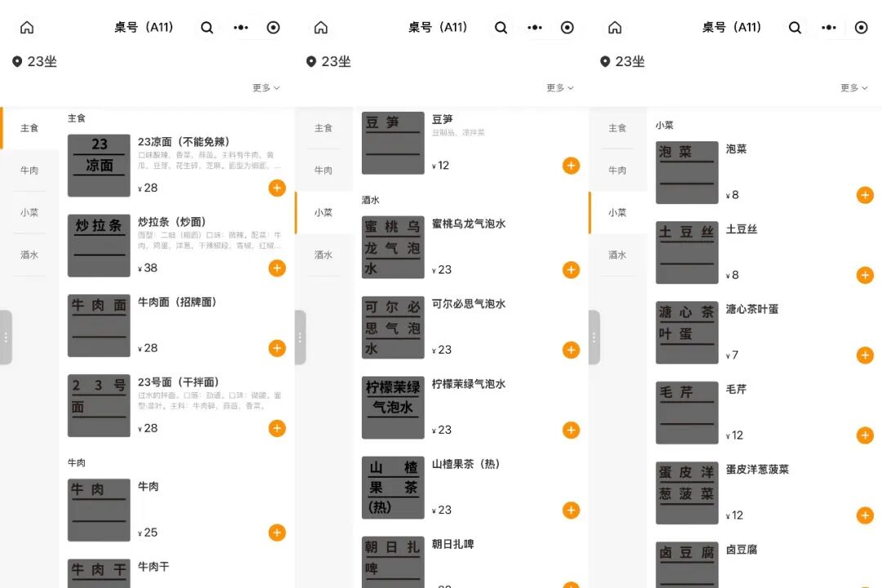Image resolution: width=882 pixels, height=588 pixels.
Task: Tap the circular target icon in the top bar
Action: [274, 27]
